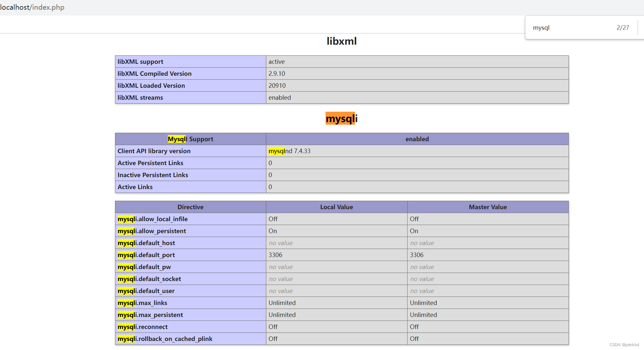Click the libxml section heading
The height and width of the screenshot is (350, 644).
click(341, 41)
